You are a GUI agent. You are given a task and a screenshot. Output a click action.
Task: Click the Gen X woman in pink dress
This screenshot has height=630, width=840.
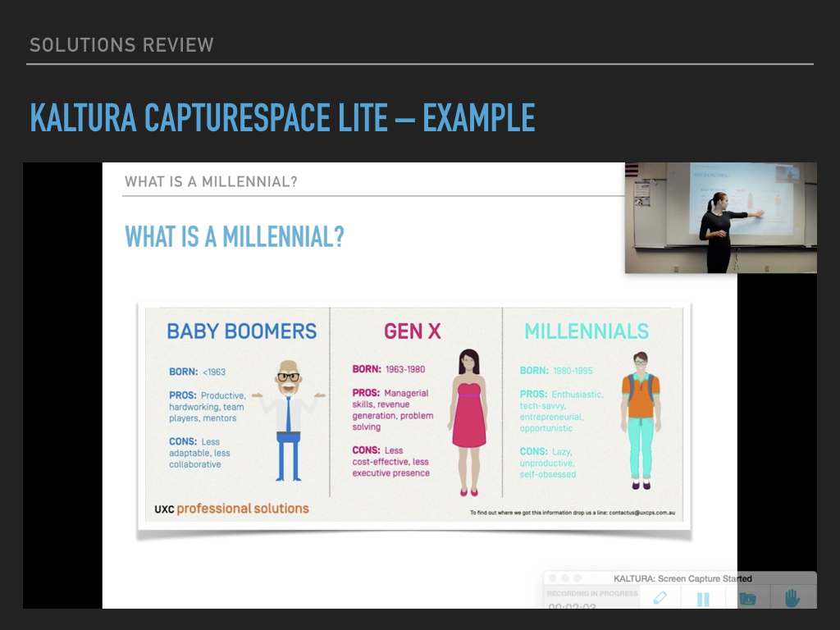click(469, 422)
